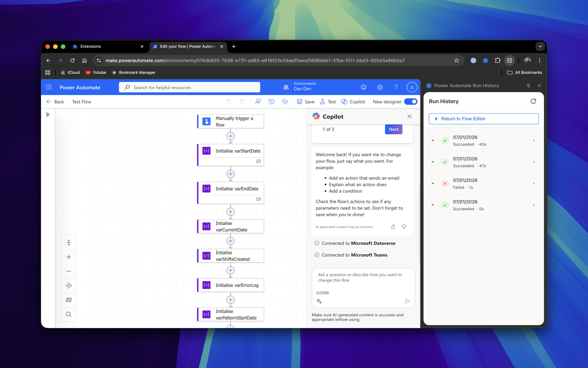Image resolution: width=588 pixels, height=368 pixels.
Task: Open the help question mark
Action: (396, 87)
